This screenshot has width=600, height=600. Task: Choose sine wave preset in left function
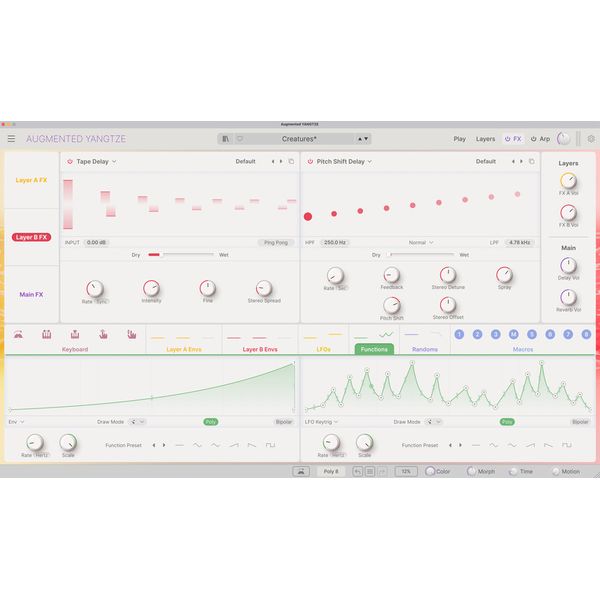pyautogui.click(x=197, y=445)
